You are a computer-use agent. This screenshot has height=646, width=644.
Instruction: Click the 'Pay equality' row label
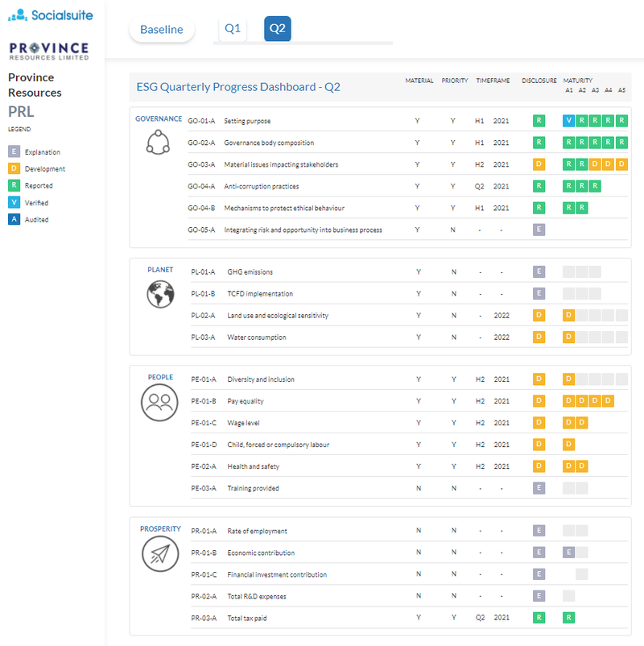click(x=245, y=401)
